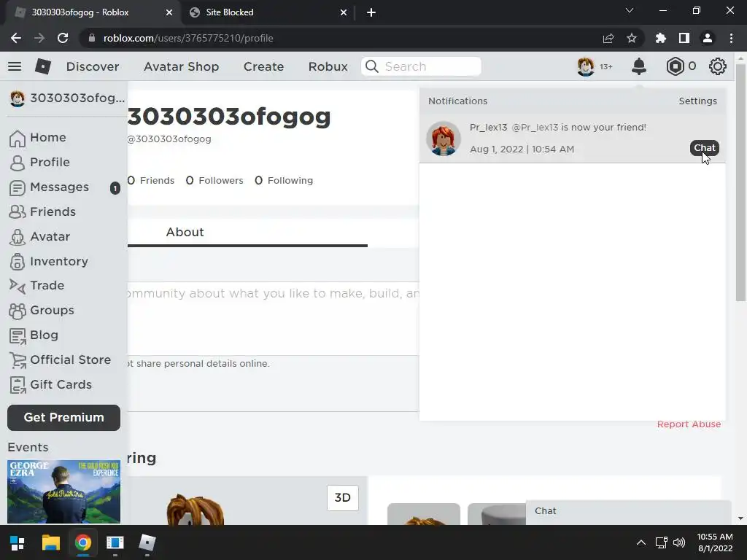This screenshot has width=747, height=560.
Task: Open a new browser tab
Action: point(371,12)
